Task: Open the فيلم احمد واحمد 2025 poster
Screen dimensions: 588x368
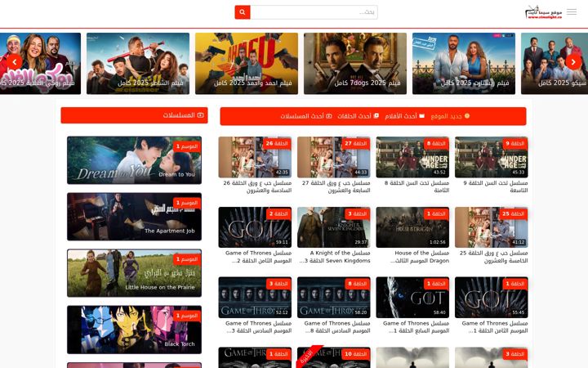Action: tap(247, 64)
